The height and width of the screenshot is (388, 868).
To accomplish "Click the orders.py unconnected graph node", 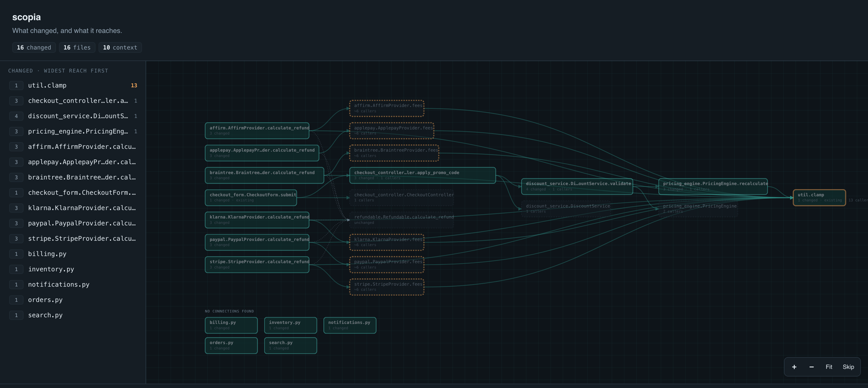I will click(231, 345).
